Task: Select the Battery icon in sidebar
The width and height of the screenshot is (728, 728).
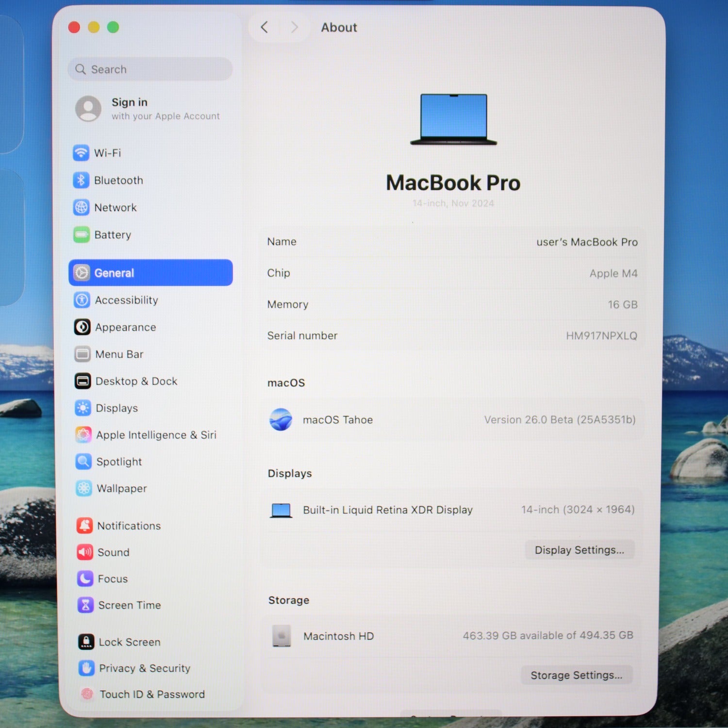Action: point(82,235)
